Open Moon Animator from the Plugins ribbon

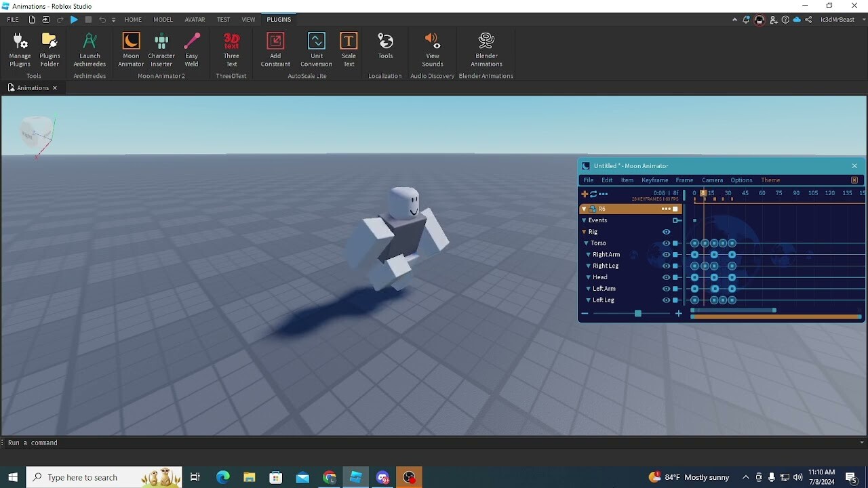click(x=131, y=47)
